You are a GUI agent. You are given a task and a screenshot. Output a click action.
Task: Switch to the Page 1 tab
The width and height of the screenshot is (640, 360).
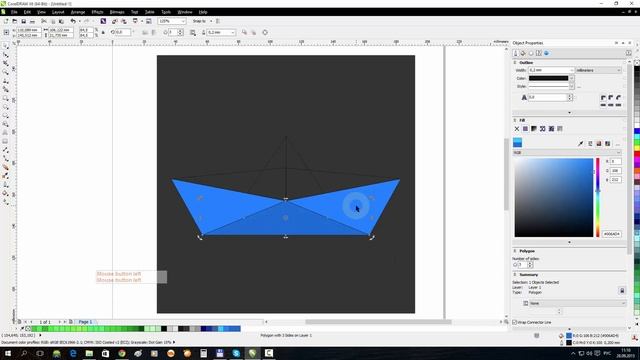(85, 322)
